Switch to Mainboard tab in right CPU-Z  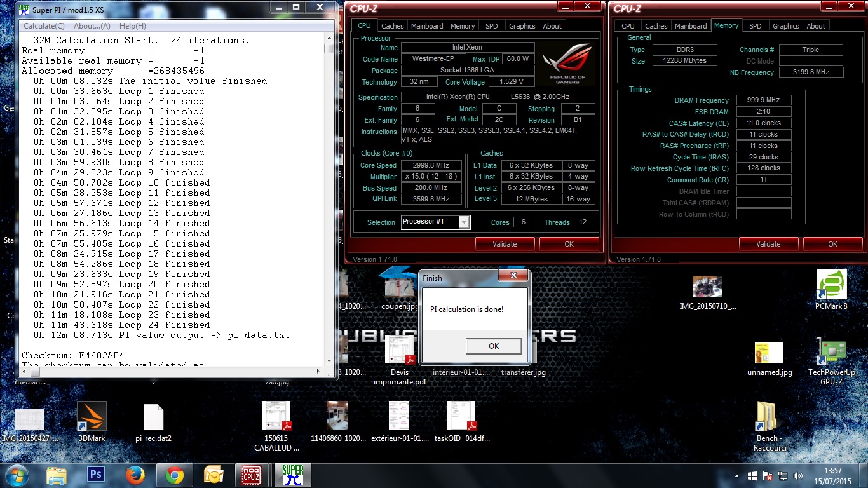tap(691, 26)
